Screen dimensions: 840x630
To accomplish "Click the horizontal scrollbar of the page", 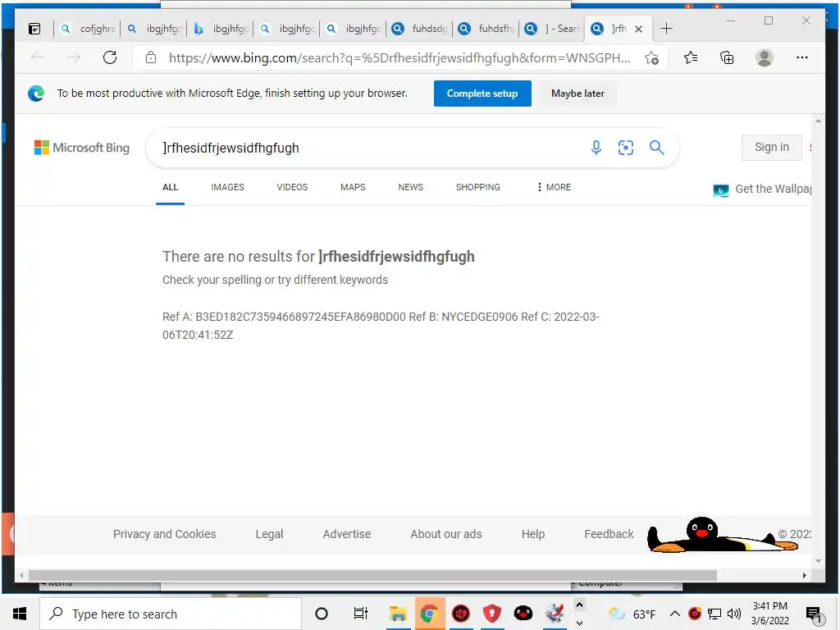I will coord(372,575).
